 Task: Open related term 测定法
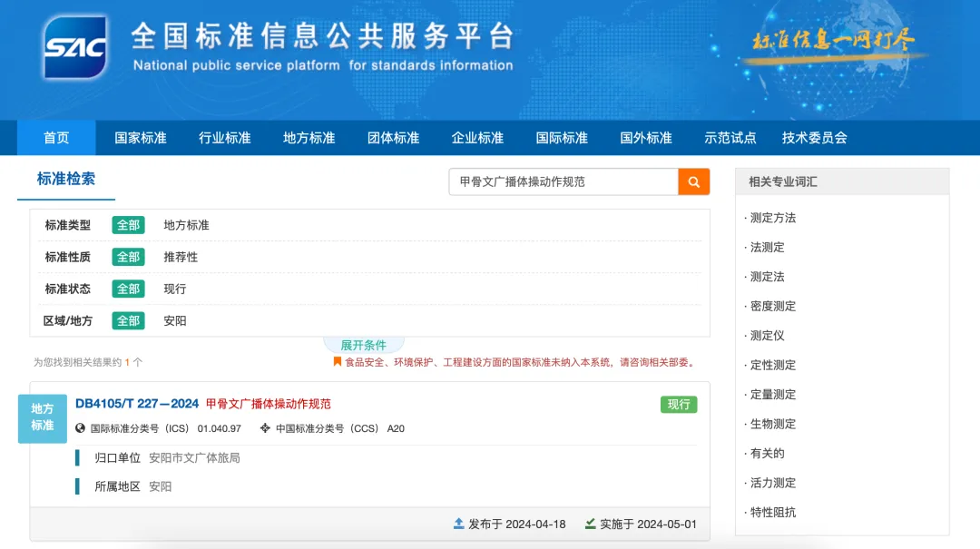[767, 277]
